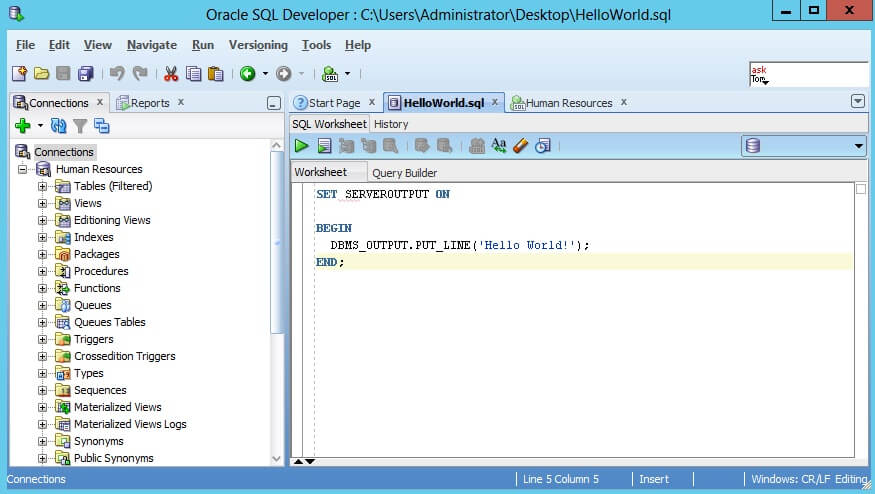Click the Copy toolbar icon
The image size is (875, 494).
click(193, 73)
